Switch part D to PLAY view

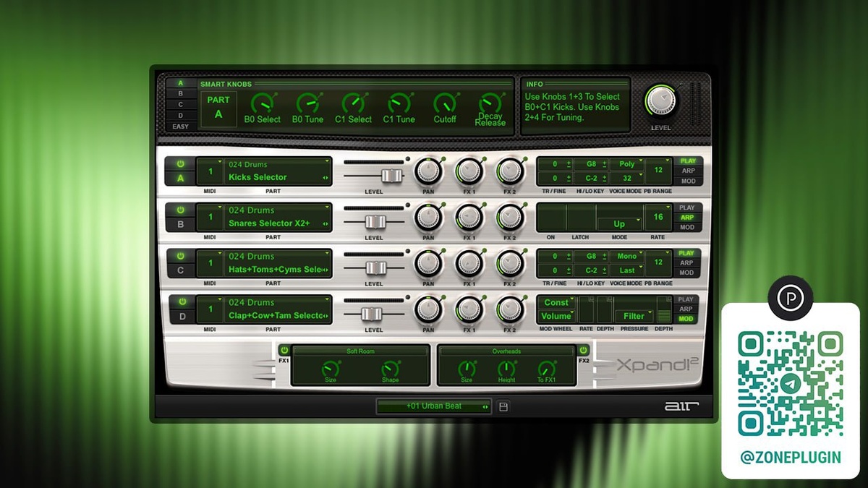(686, 299)
